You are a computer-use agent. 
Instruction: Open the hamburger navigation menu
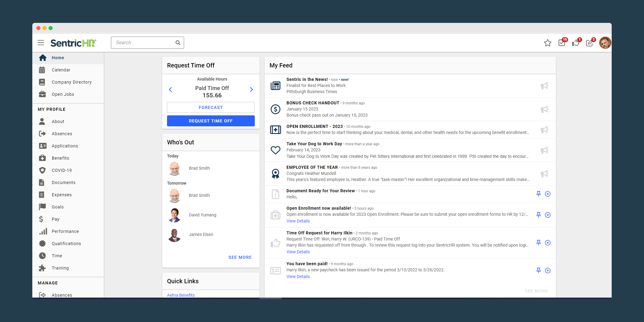[41, 43]
